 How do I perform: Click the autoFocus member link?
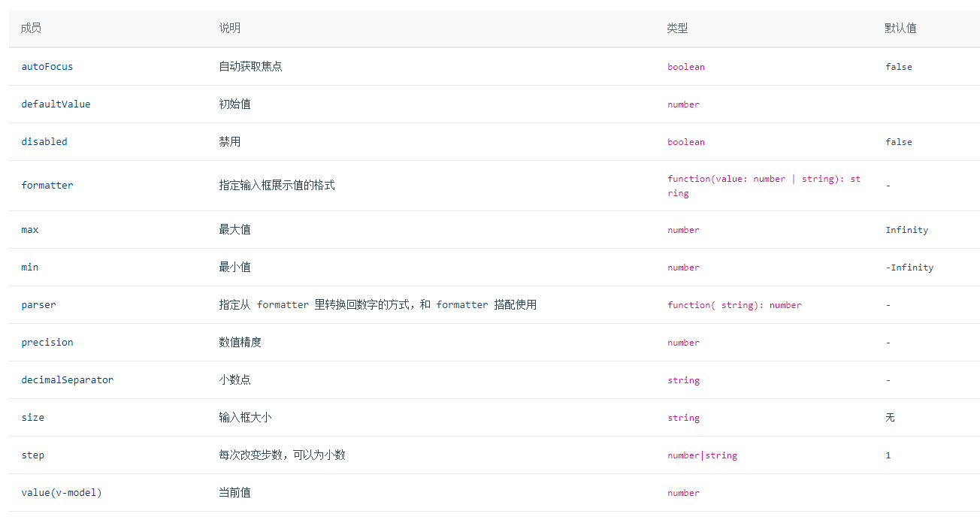click(x=47, y=67)
